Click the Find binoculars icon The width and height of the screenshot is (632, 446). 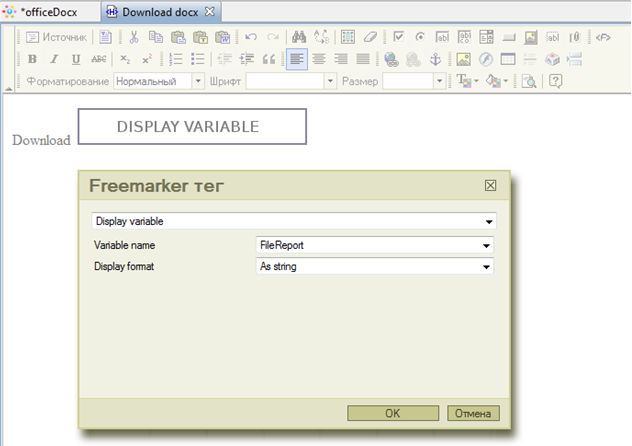tap(299, 37)
